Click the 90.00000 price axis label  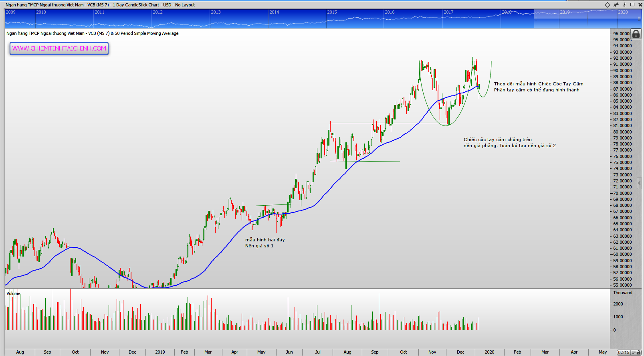click(622, 71)
